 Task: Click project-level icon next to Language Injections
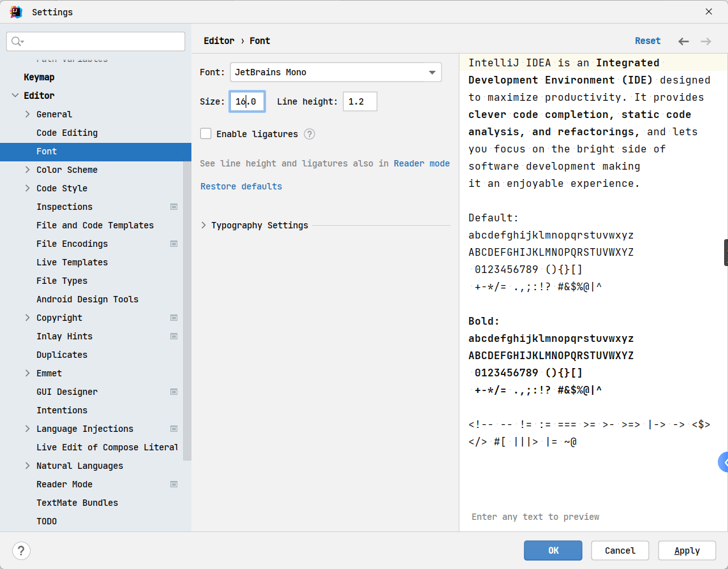(x=174, y=429)
